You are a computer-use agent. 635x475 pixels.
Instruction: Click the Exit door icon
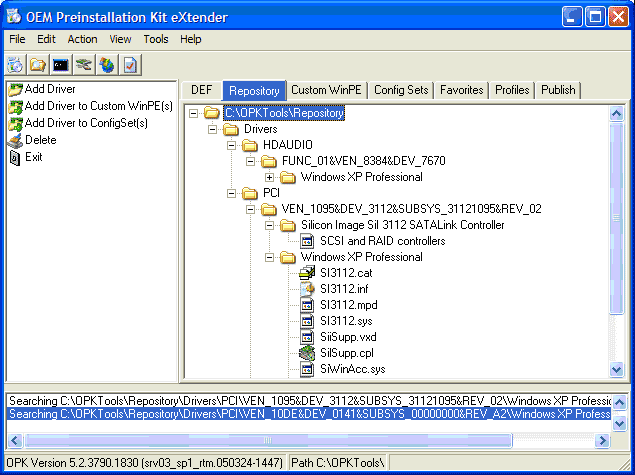(15, 158)
